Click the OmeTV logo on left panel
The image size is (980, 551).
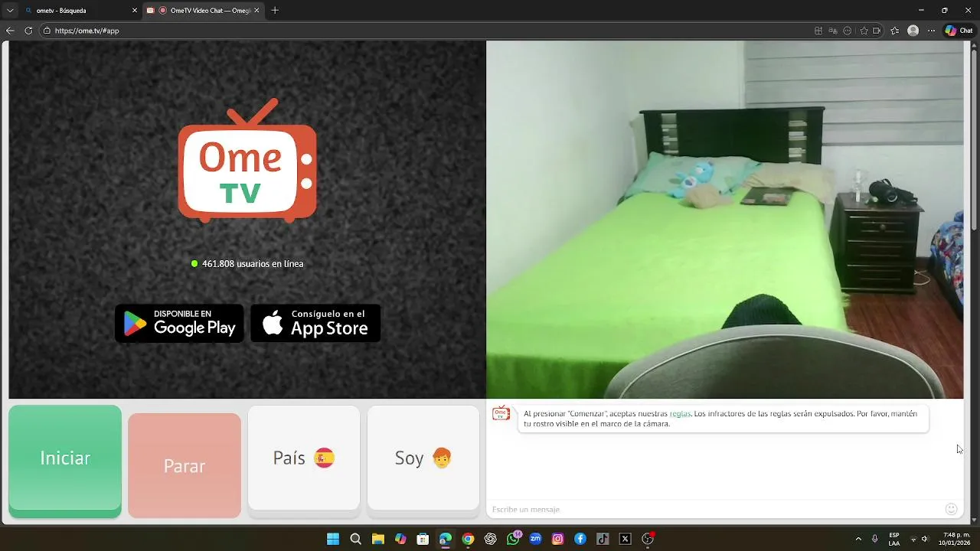point(247,161)
